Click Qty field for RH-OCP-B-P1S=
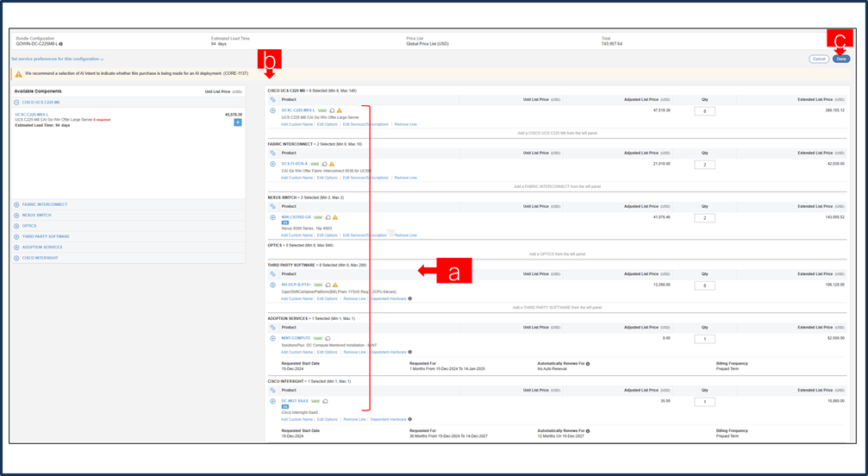 [x=705, y=285]
